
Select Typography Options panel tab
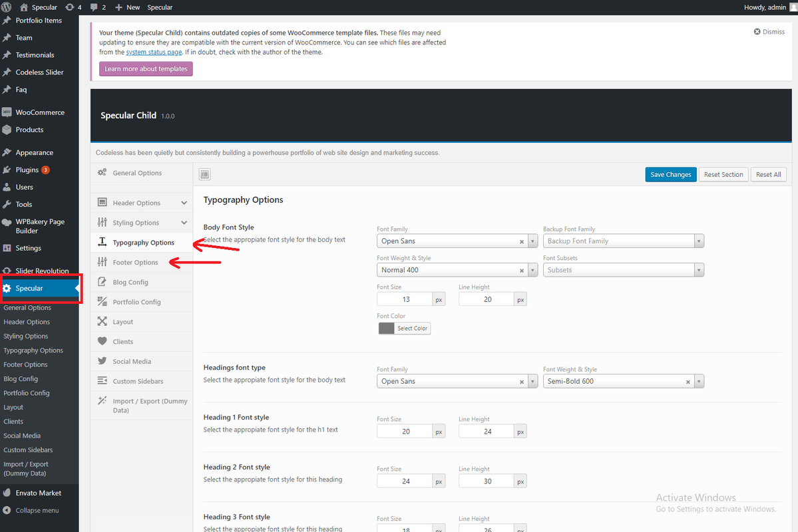(142, 243)
